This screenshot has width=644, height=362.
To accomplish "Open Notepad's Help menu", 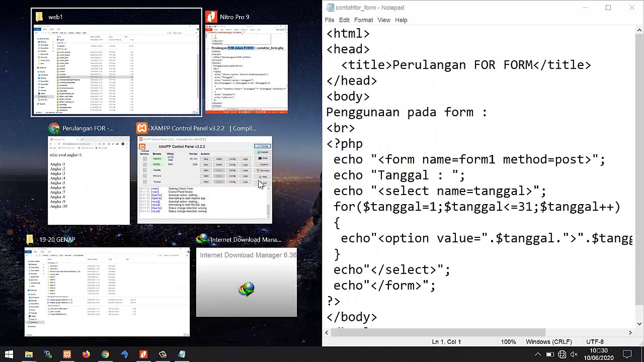I will (401, 20).
